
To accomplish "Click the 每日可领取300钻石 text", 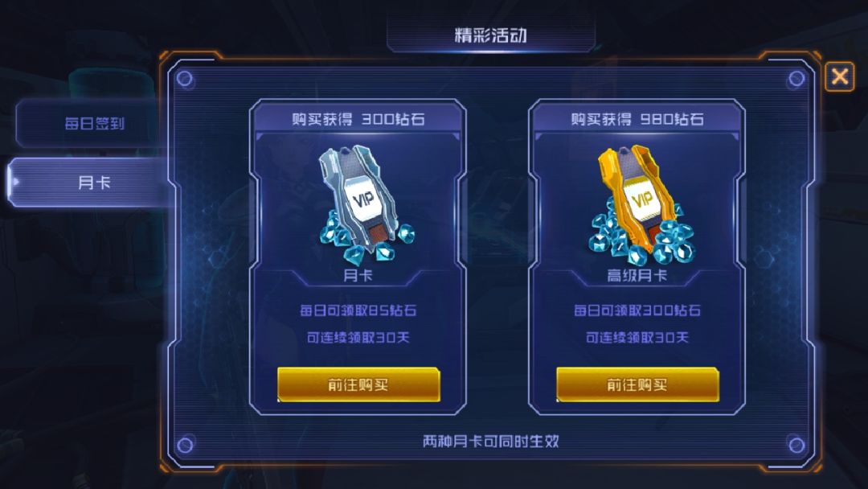I will click(637, 310).
